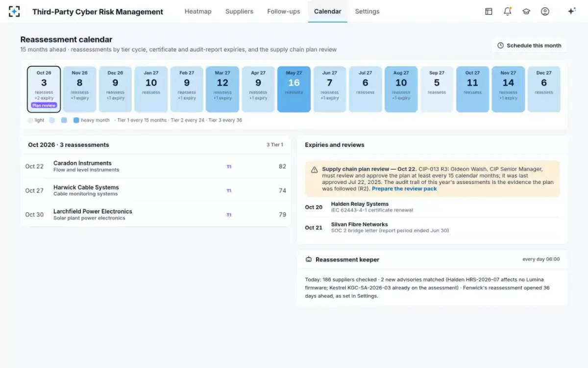Viewport: 588px width, 368px height.
Task: Open the AI sparkle assistant icon
Action: pyautogui.click(x=571, y=11)
